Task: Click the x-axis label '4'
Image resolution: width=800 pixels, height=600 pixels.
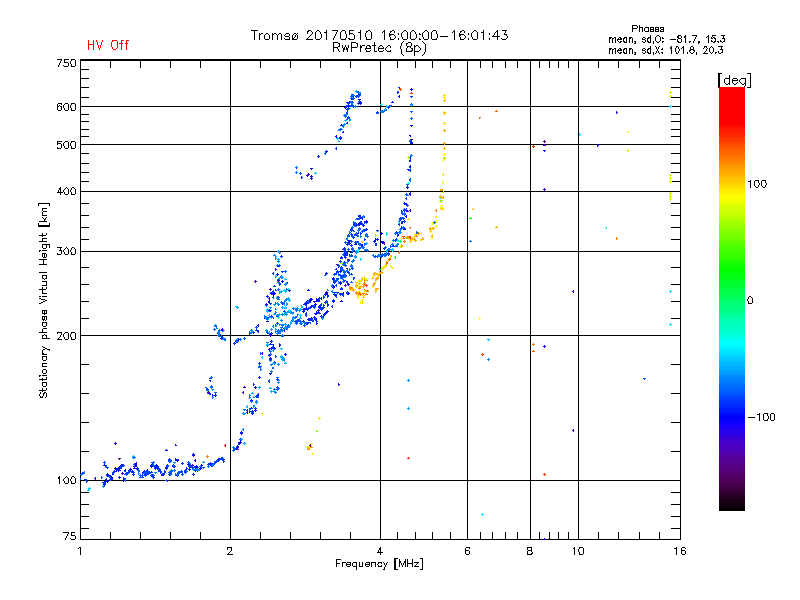Action: pyautogui.click(x=380, y=551)
